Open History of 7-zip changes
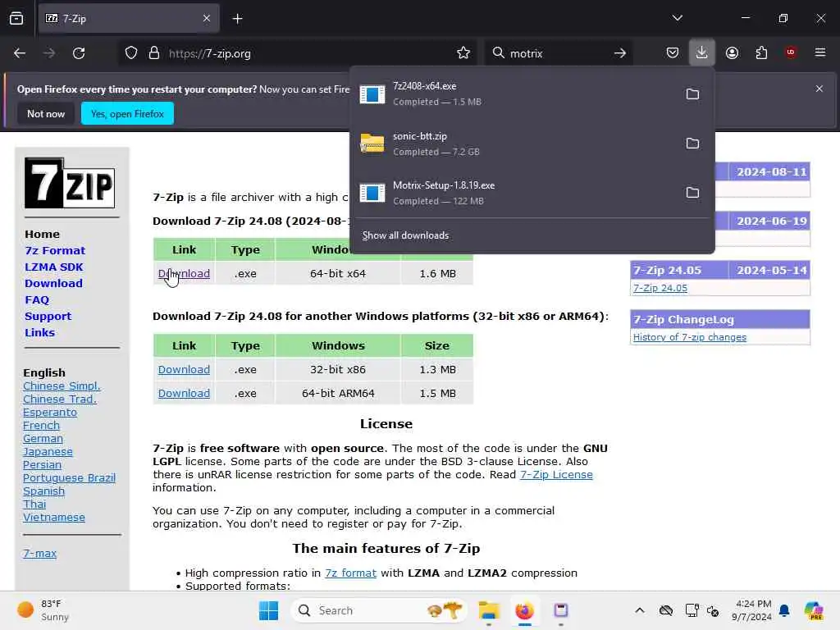The width and height of the screenshot is (840, 630). 689,337
